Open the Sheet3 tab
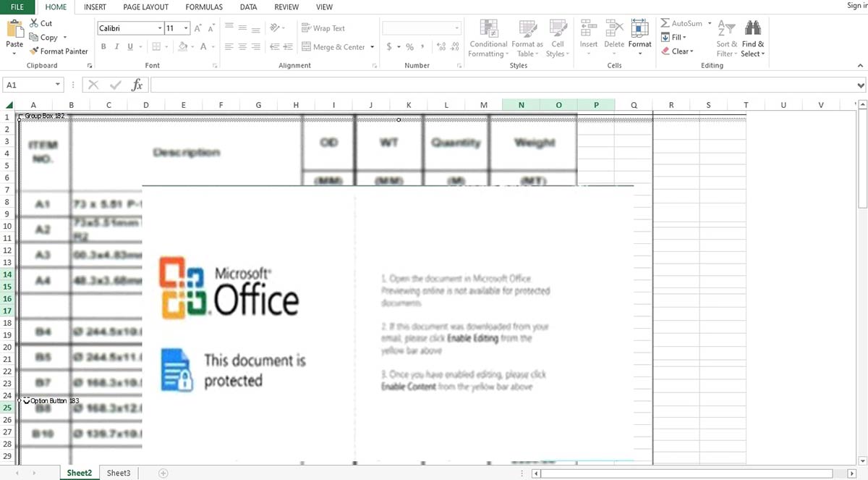The width and height of the screenshot is (868, 480). (x=119, y=473)
